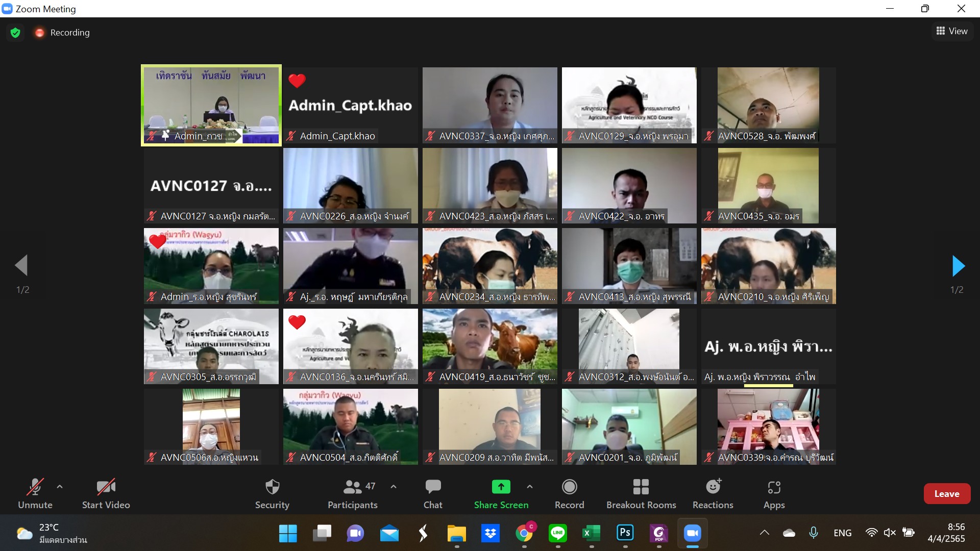The height and width of the screenshot is (551, 980).
Task: Select the AVNC0226 participant video
Action: tap(351, 186)
